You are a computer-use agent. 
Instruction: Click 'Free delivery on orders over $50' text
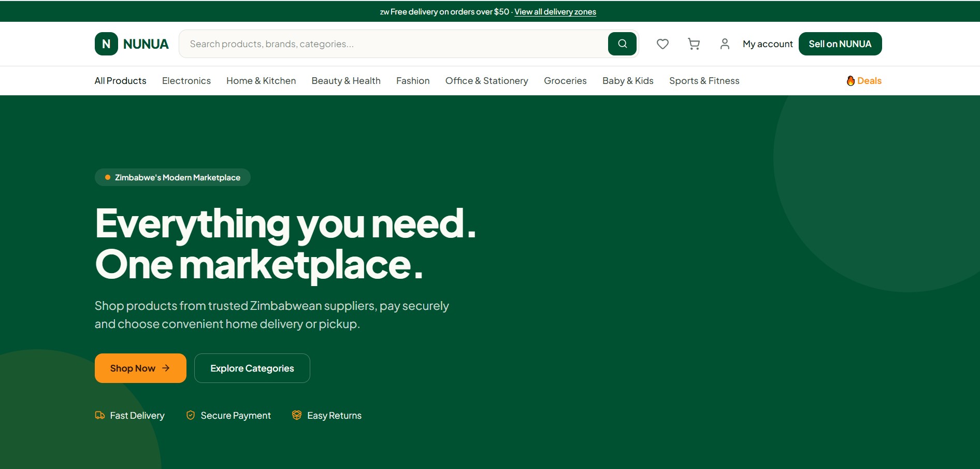click(450, 12)
